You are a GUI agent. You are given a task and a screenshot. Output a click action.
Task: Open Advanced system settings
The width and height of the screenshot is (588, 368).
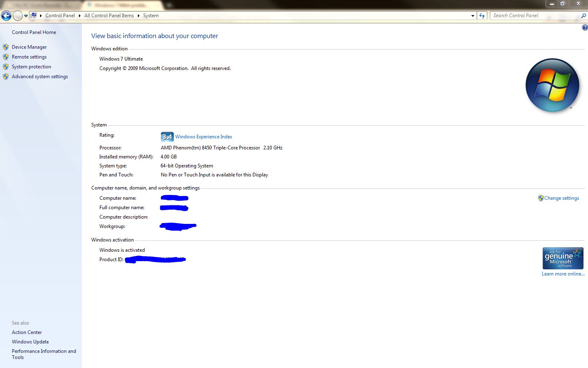point(40,77)
